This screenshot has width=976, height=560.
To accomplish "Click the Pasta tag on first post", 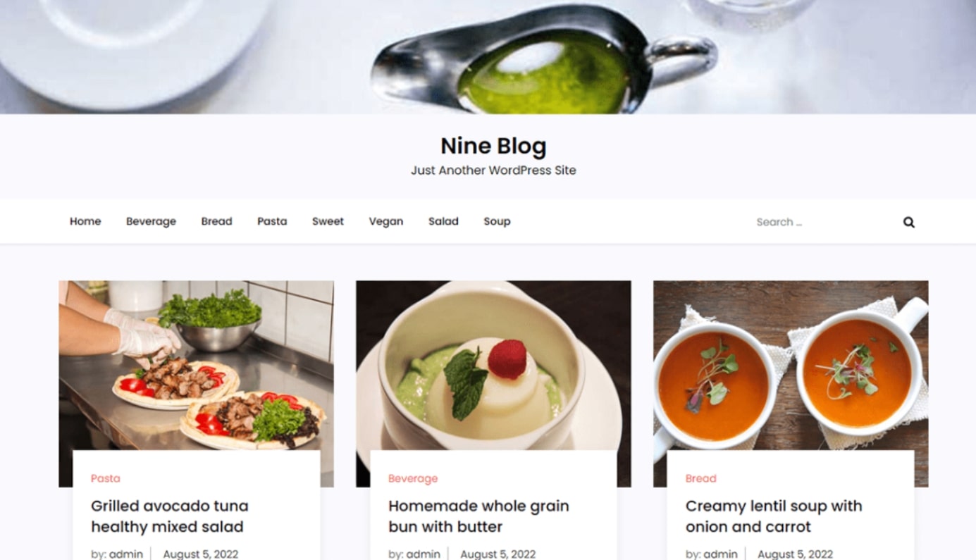I will coord(106,478).
